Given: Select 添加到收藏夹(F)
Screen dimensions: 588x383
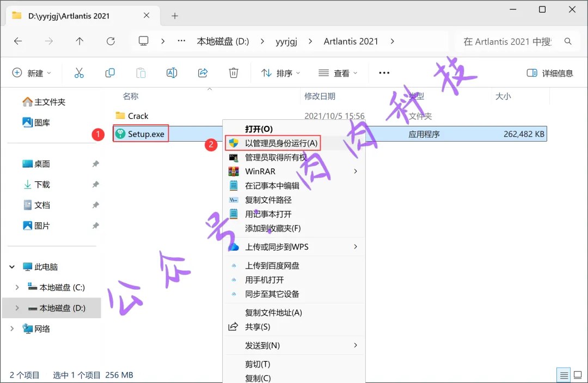Looking at the screenshot, I should 294,228.
